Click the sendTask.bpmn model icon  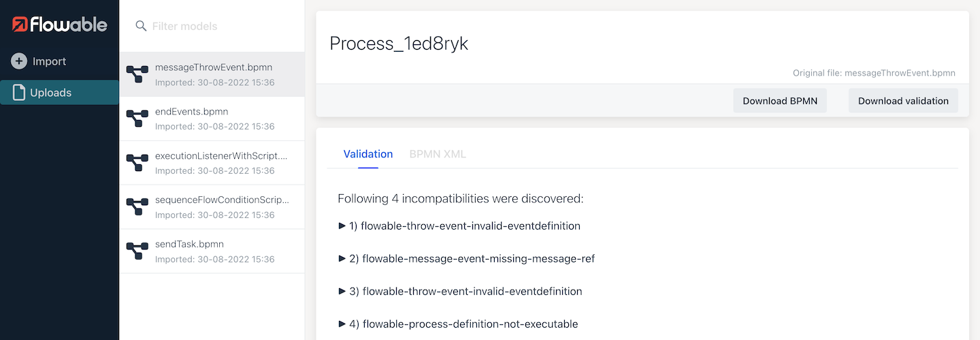pyautogui.click(x=137, y=251)
